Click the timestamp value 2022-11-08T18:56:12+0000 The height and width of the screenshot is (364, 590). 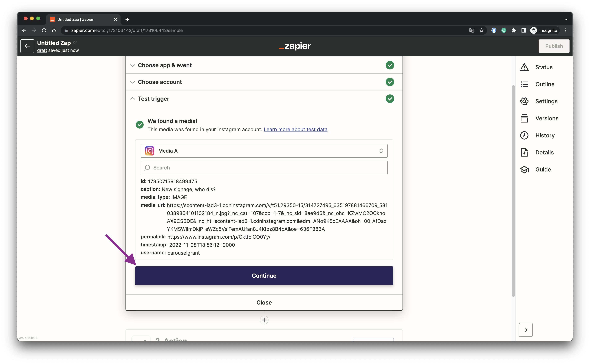tap(202, 245)
